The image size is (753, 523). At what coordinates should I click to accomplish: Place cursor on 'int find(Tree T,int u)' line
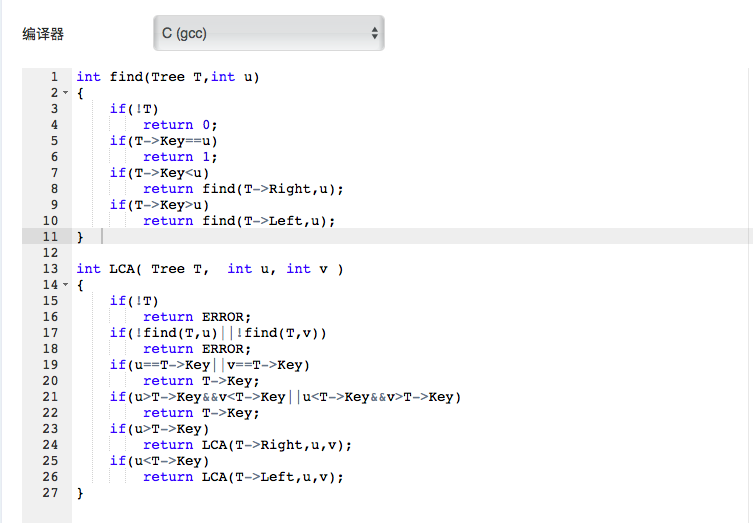pyautogui.click(x=168, y=77)
